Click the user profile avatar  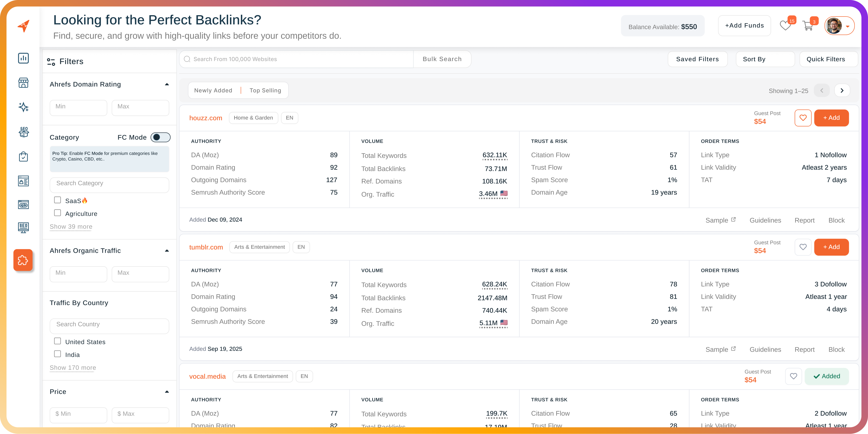[x=834, y=26]
